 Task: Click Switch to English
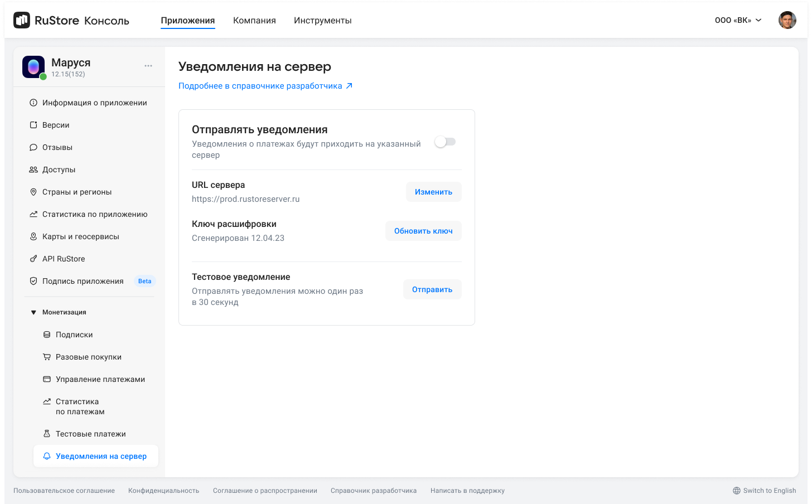770,491
